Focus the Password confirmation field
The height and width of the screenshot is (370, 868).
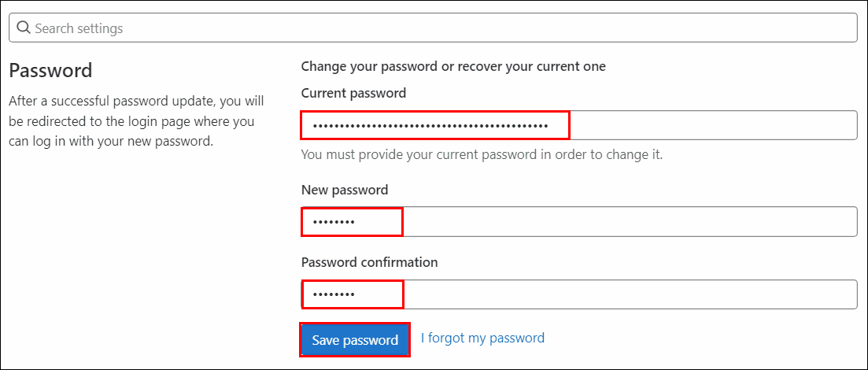[579, 294]
